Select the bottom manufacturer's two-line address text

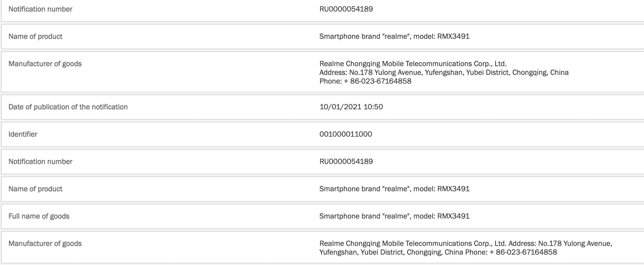coord(466,248)
